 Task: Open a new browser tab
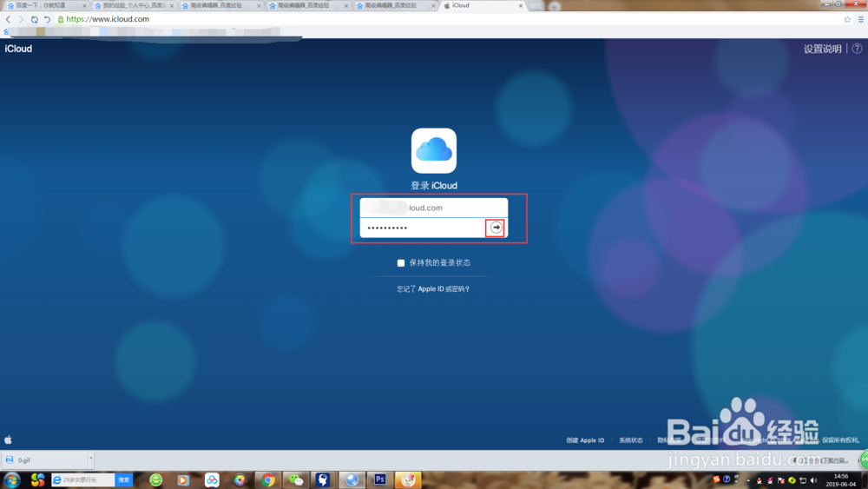[536, 6]
